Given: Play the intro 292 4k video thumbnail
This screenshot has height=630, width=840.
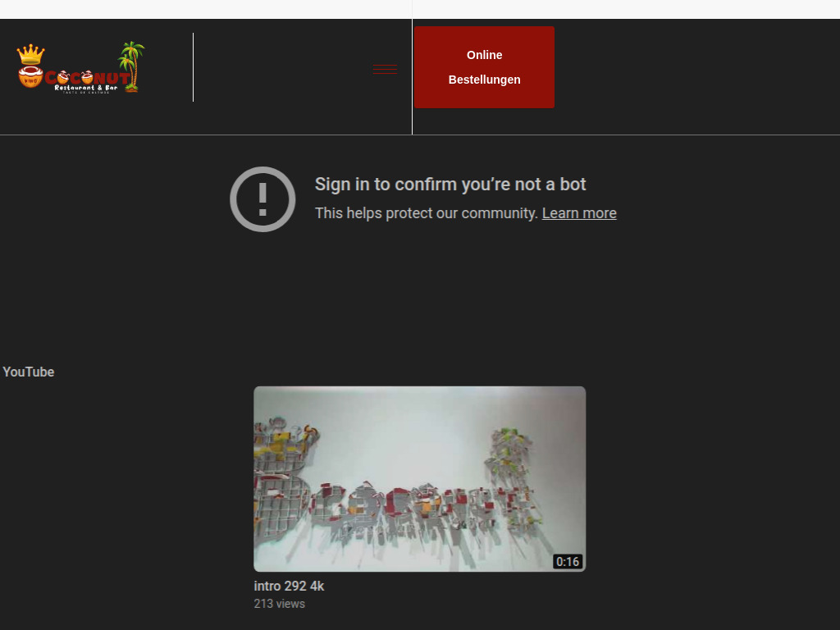Looking at the screenshot, I should pos(419,478).
